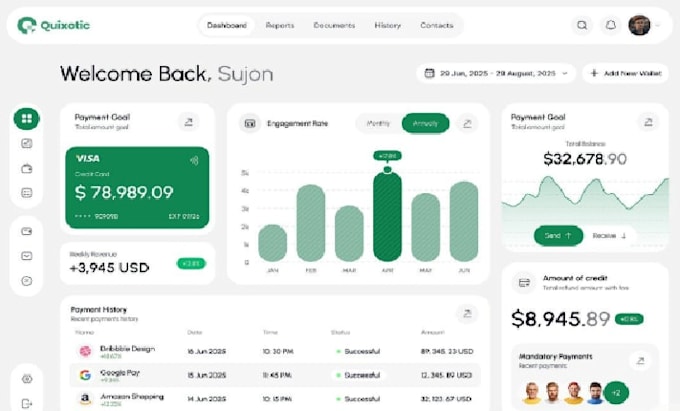Click the Weekly Revenue percentage badge
Viewport: 680px width, 411px height.
pos(191,264)
